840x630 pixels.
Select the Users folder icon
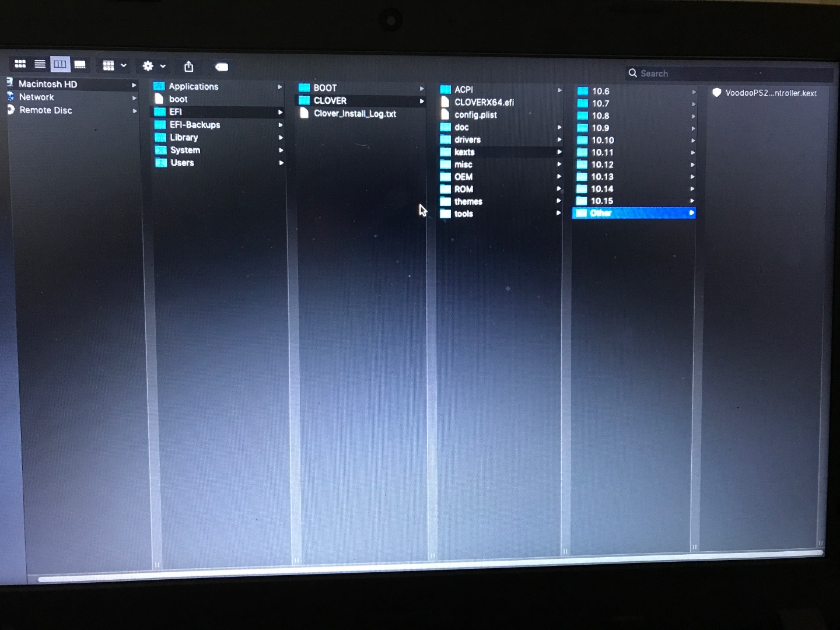click(161, 163)
